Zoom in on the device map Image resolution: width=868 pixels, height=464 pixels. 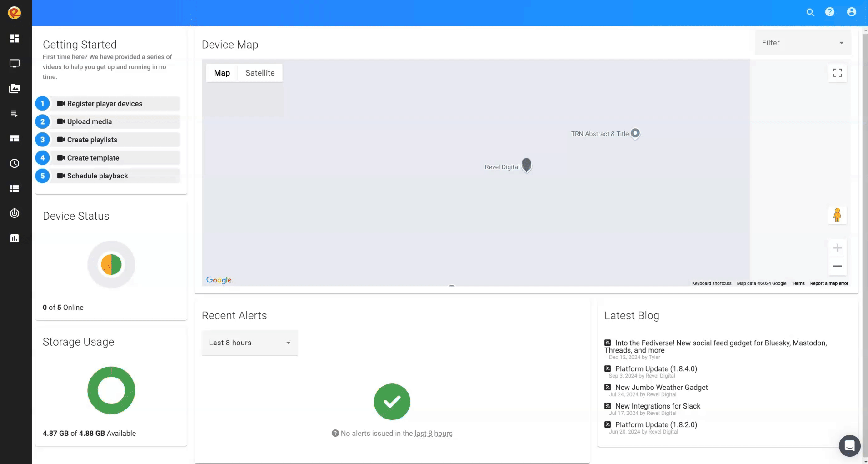837,248
